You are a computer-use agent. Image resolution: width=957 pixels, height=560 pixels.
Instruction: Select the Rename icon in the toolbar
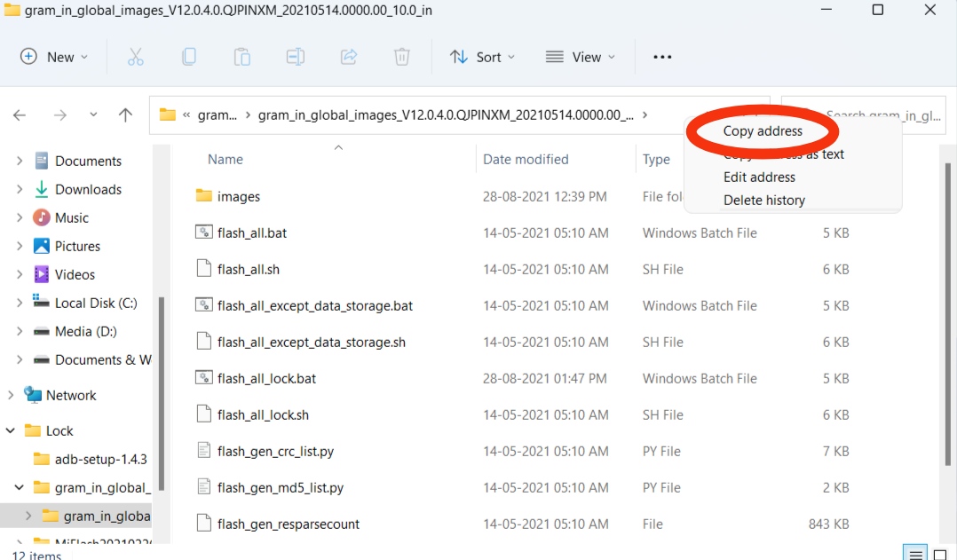coord(295,56)
